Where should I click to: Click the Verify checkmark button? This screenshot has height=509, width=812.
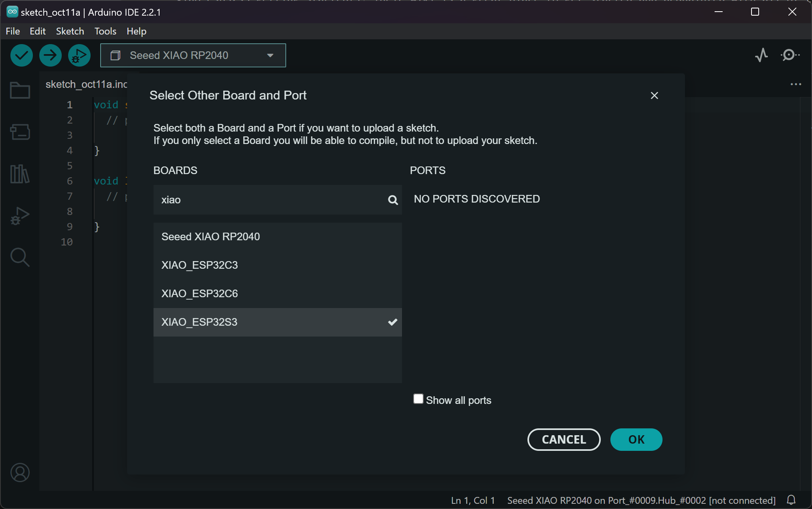coord(22,55)
